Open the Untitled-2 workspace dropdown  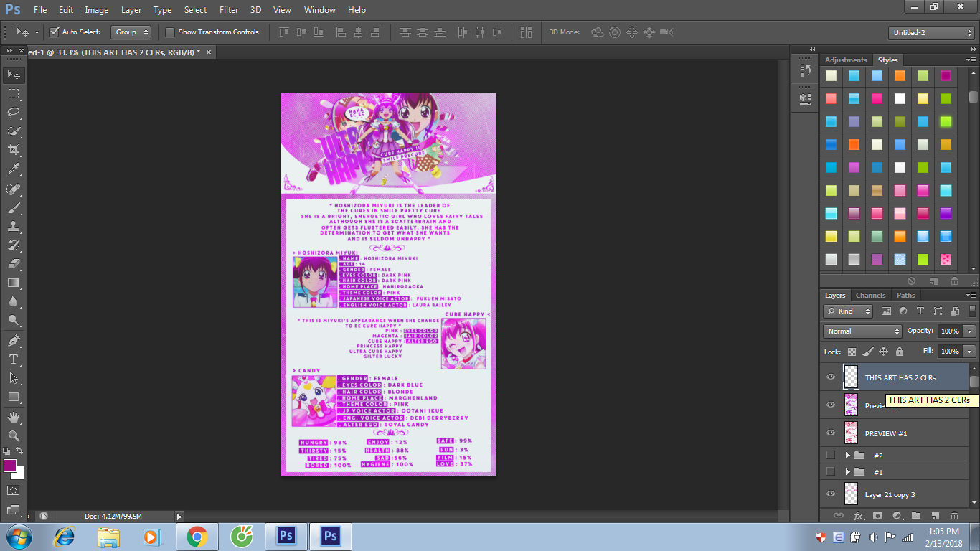pos(930,32)
